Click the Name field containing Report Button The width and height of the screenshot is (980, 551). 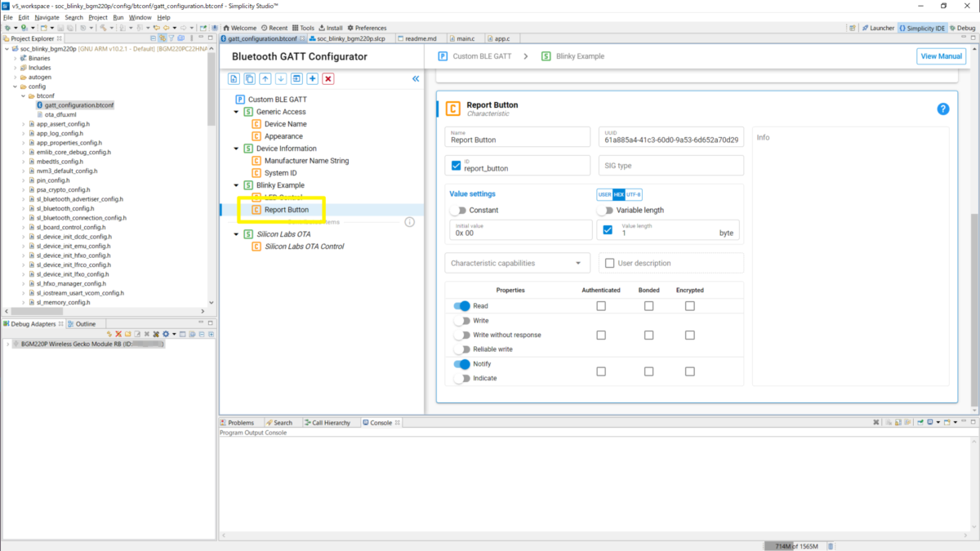pyautogui.click(x=518, y=136)
